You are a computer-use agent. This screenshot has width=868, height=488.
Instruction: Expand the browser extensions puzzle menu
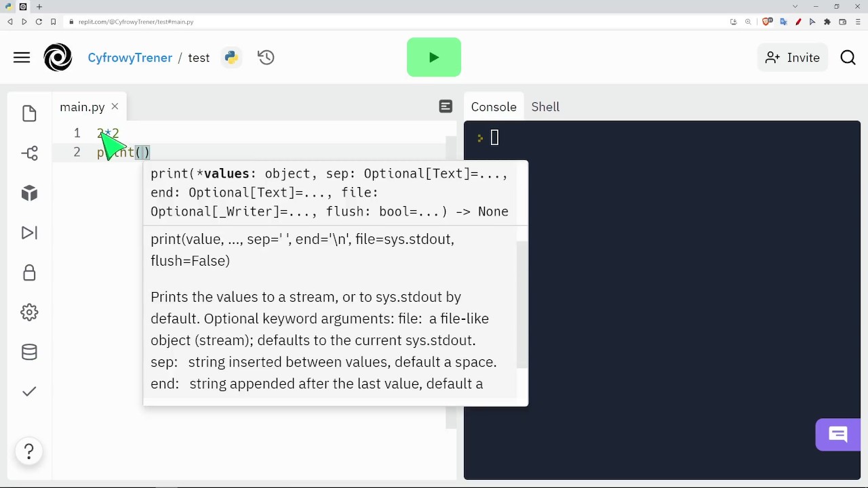click(827, 21)
